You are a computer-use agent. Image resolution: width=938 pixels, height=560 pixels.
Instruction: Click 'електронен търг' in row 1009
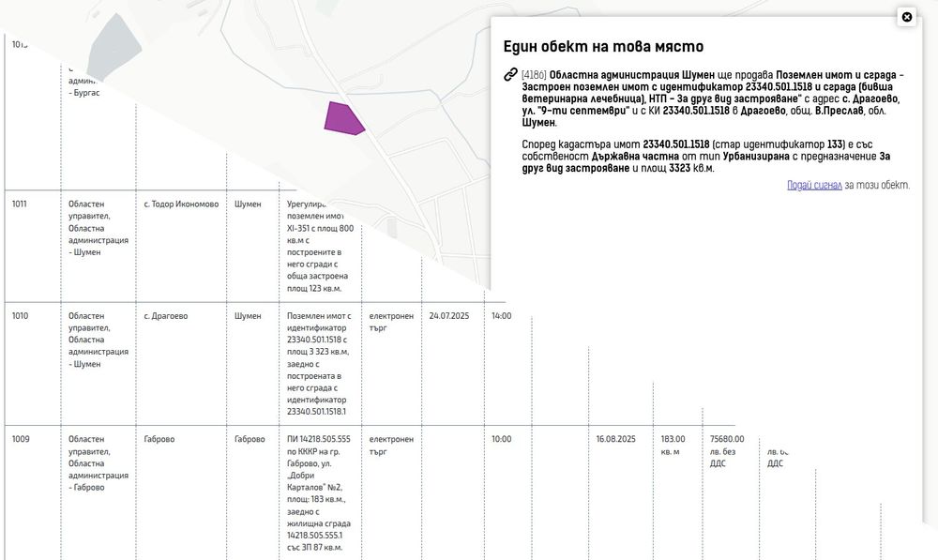click(x=391, y=446)
